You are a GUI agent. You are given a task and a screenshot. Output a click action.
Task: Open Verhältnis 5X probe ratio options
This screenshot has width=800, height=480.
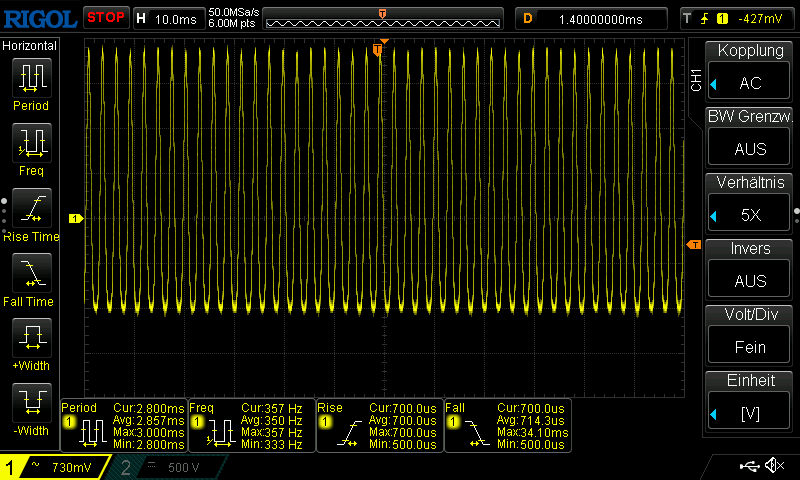click(x=749, y=215)
